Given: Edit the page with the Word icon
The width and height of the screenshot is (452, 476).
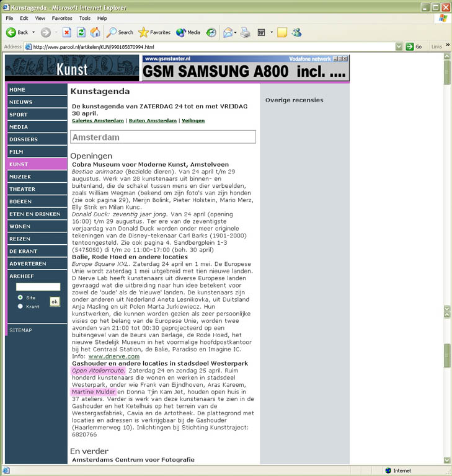Looking at the screenshot, I should tap(261, 32).
